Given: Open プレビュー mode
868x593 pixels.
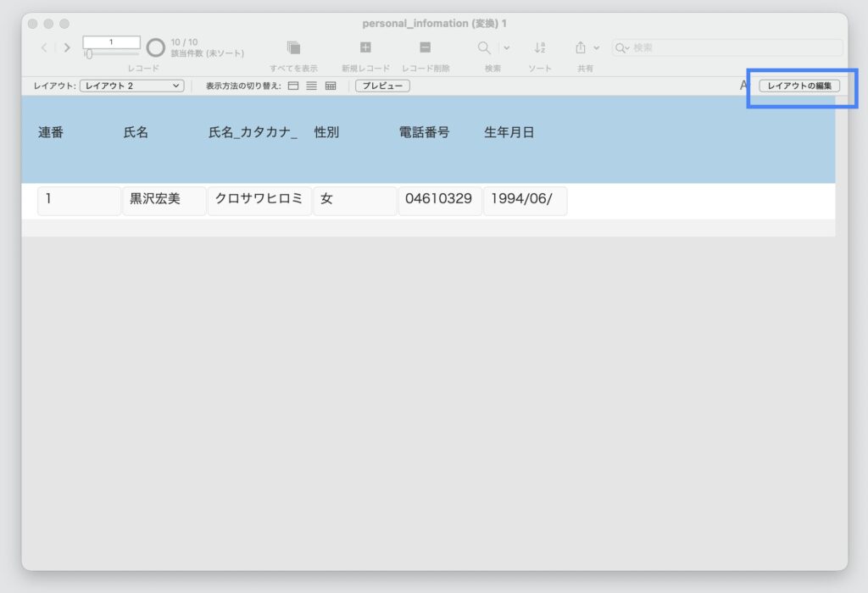Looking at the screenshot, I should click(382, 86).
